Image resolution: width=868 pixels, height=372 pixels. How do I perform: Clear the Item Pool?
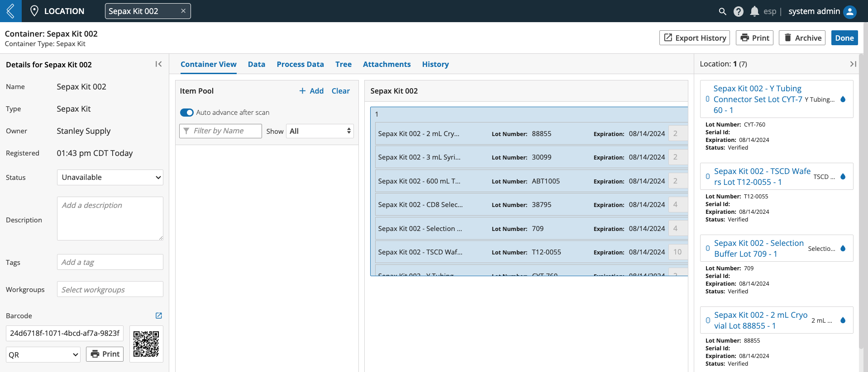click(x=341, y=91)
